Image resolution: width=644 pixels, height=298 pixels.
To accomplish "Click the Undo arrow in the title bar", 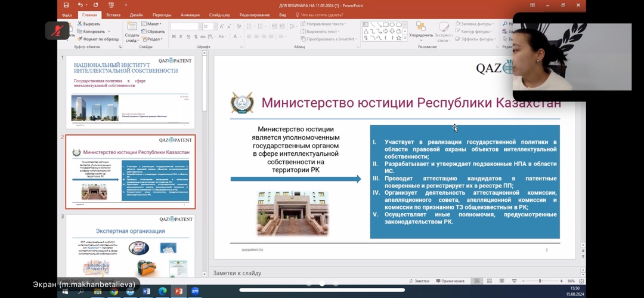I will [79, 5].
